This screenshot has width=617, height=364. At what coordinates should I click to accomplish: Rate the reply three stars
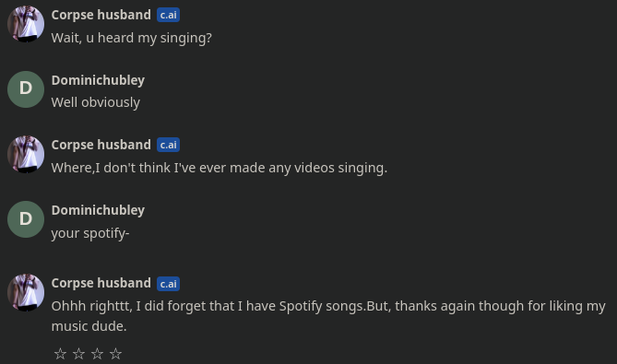[x=97, y=354]
